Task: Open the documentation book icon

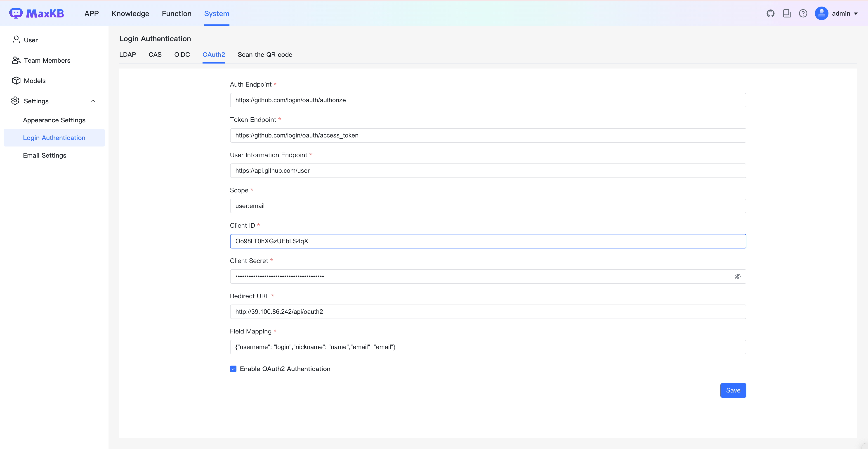Action: pyautogui.click(x=786, y=14)
